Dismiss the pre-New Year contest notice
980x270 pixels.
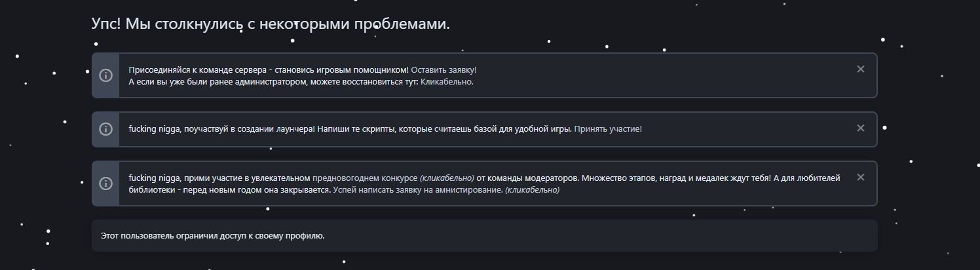(861, 178)
